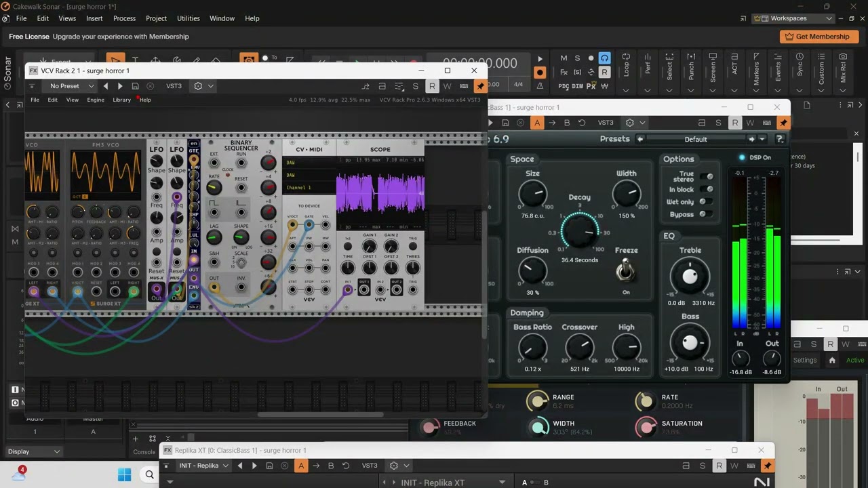The width and height of the screenshot is (868, 488).
Task: Click the Events module icon
Action: tap(778, 57)
